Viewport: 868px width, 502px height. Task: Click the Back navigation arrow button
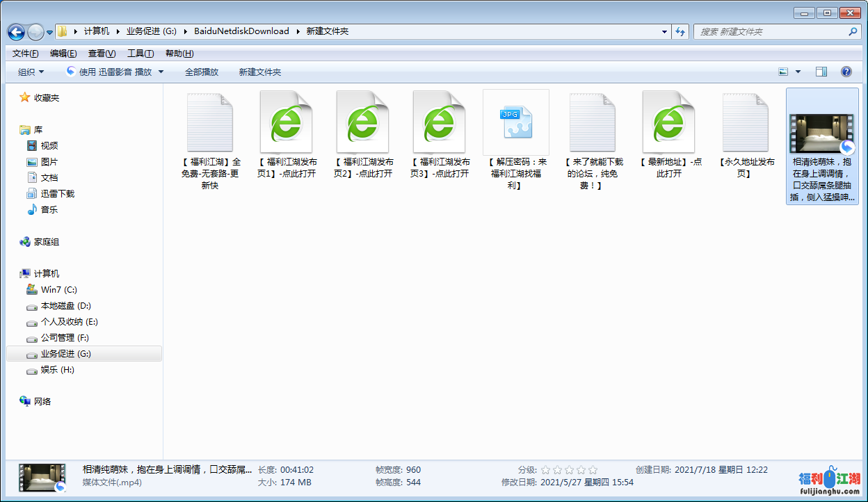pyautogui.click(x=17, y=32)
